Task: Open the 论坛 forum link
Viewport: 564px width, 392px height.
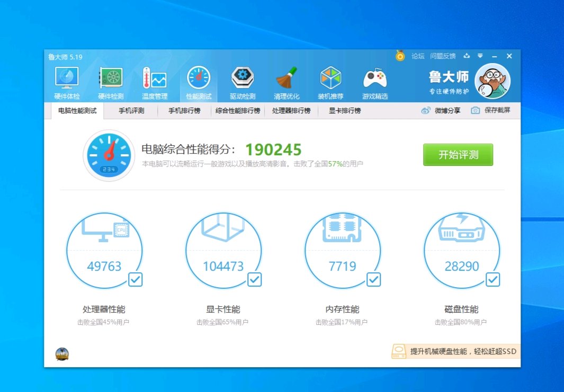Action: (x=418, y=56)
